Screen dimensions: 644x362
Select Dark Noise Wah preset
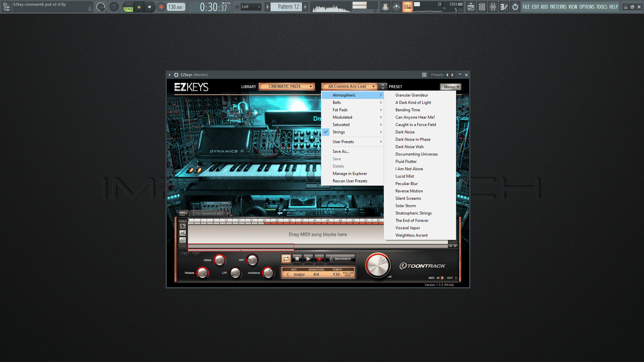point(420,147)
